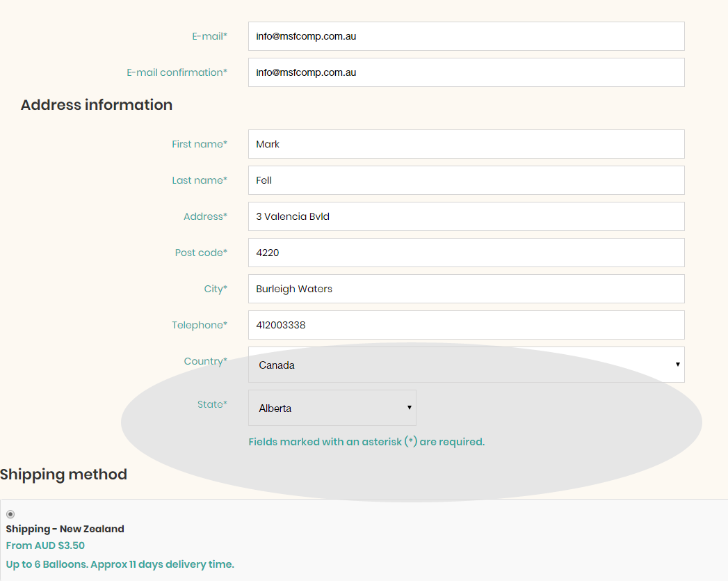Open the Country dropdown showing Canada
Image resolution: width=728 pixels, height=581 pixels.
click(x=466, y=365)
